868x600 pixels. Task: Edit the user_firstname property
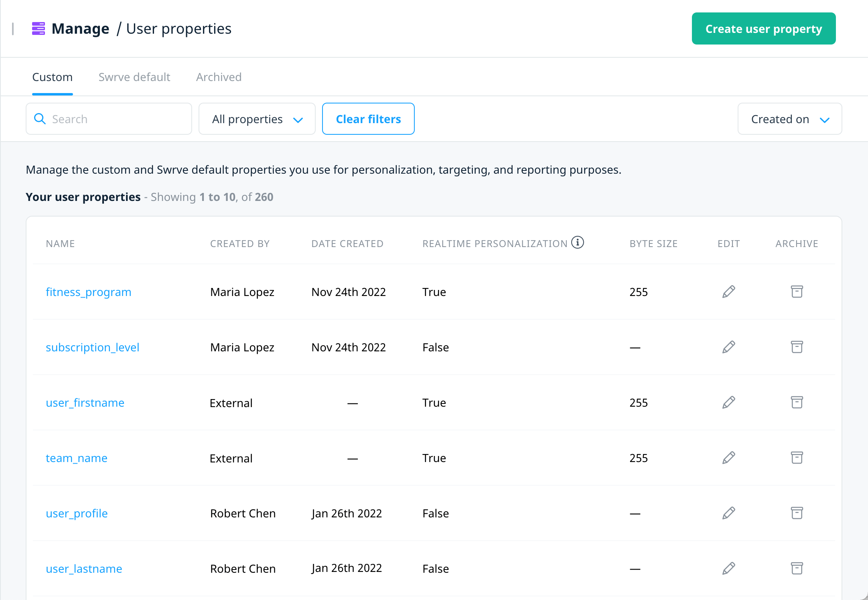pos(728,402)
